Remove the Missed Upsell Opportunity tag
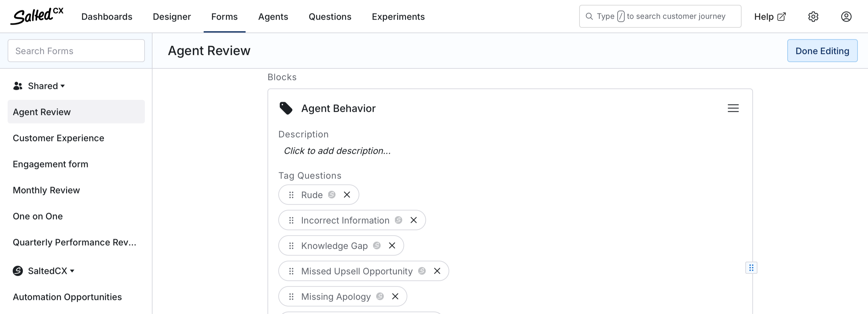The width and height of the screenshot is (868, 314). point(437,271)
